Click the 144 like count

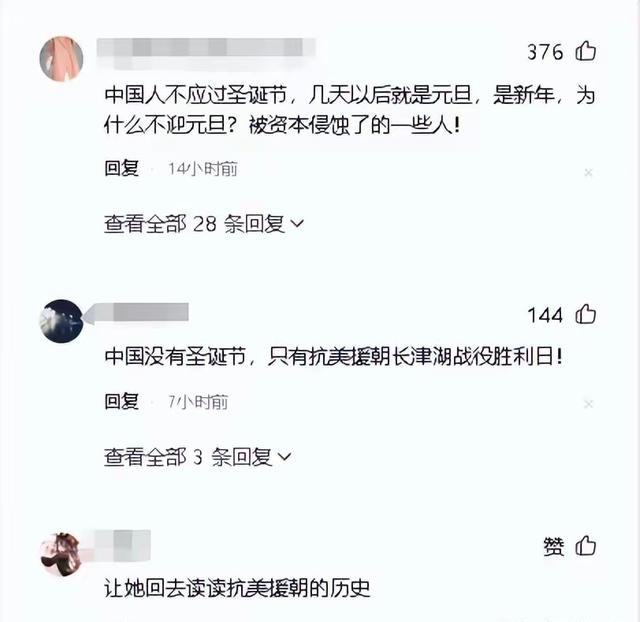(x=545, y=315)
